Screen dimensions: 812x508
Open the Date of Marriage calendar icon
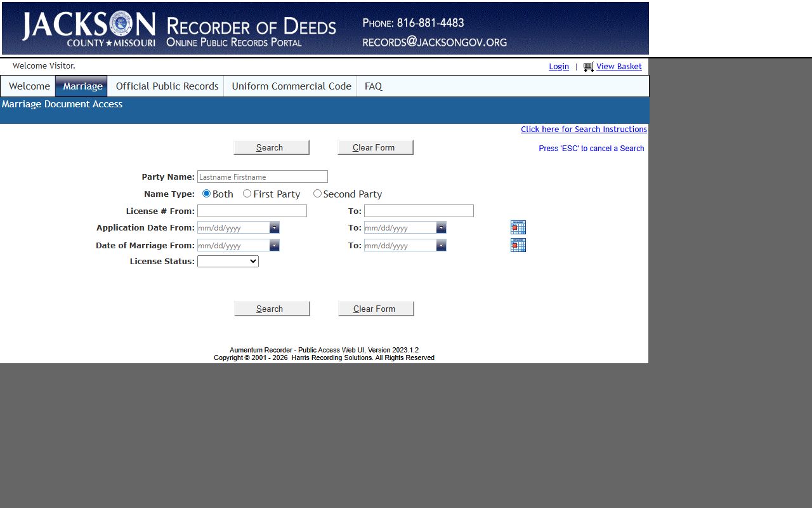(518, 245)
